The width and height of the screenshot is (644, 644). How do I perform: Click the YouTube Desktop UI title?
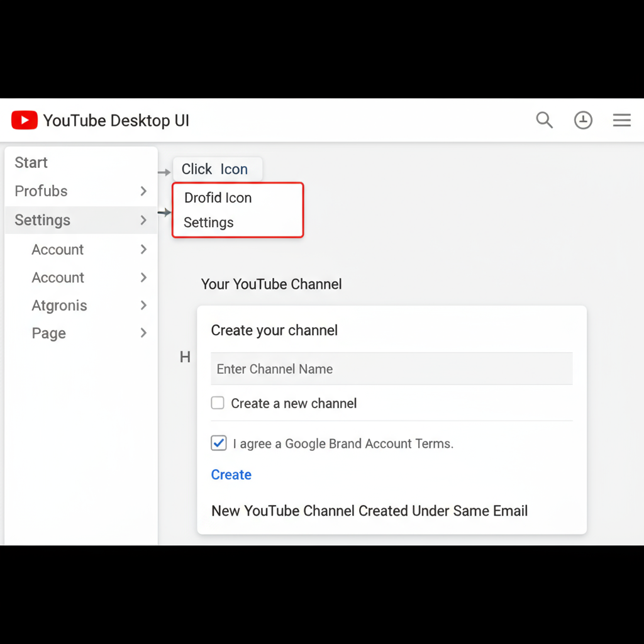[116, 120]
